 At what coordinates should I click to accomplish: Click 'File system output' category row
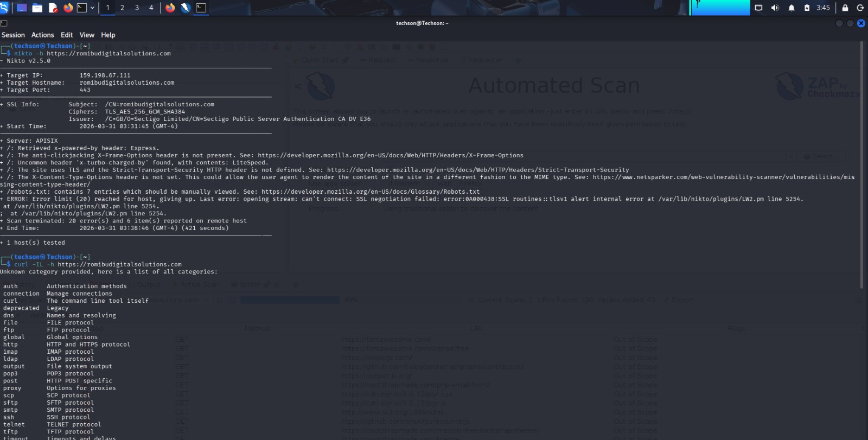(x=58, y=366)
